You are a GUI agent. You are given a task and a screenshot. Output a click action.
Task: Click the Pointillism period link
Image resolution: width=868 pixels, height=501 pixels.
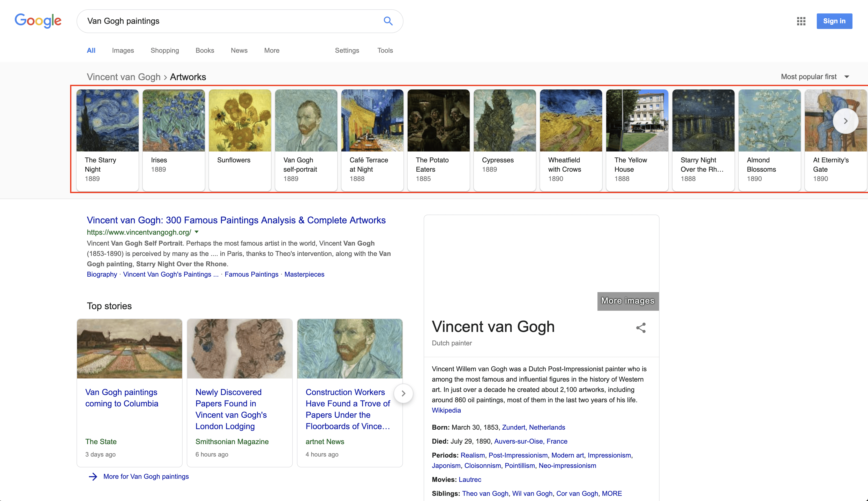click(x=520, y=466)
